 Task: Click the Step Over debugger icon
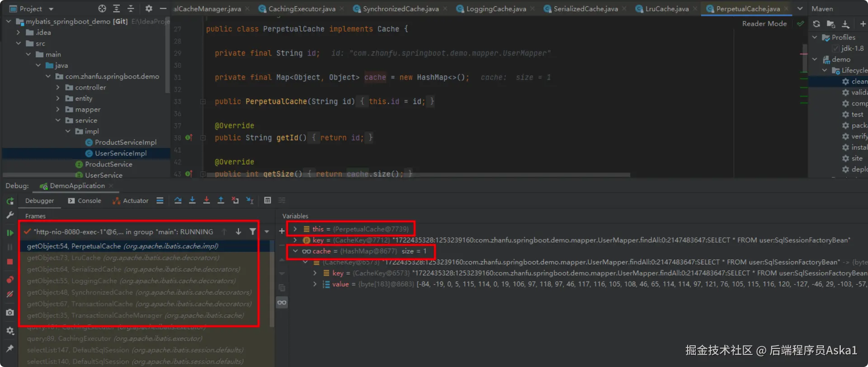point(178,200)
